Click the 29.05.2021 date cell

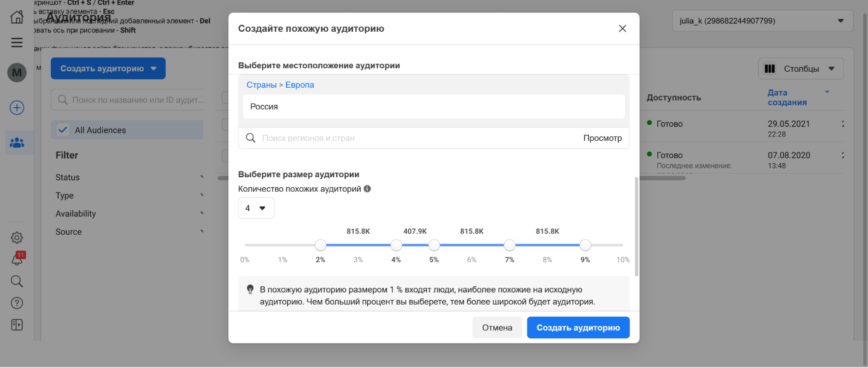point(789,123)
